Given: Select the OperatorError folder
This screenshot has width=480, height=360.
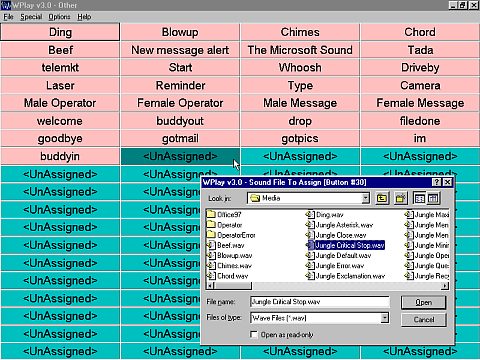Looking at the screenshot, I should pyautogui.click(x=231, y=235).
